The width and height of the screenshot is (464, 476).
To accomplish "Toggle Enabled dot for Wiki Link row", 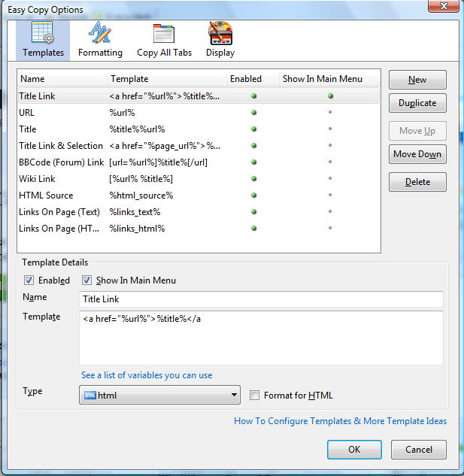I will [x=254, y=179].
